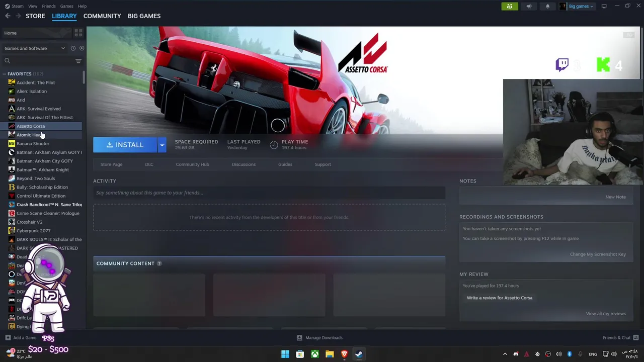Screen dimensions: 644x362
Task: Open the Support link
Action: (323, 164)
